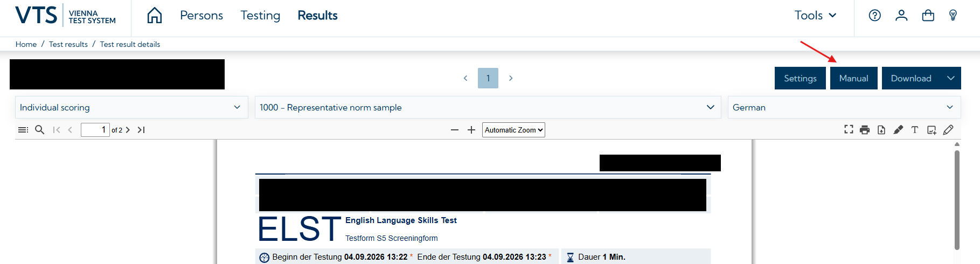Print the document via printer icon

(865, 130)
